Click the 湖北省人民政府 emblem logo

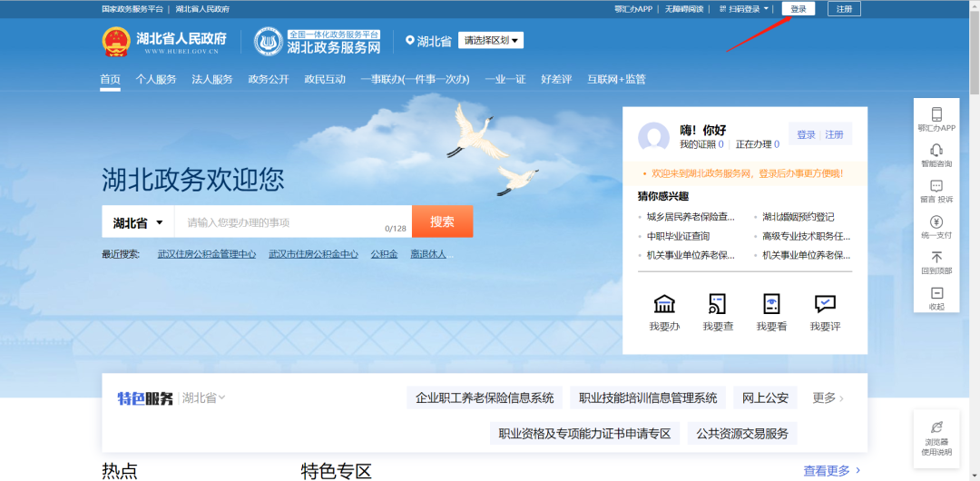pyautogui.click(x=116, y=41)
